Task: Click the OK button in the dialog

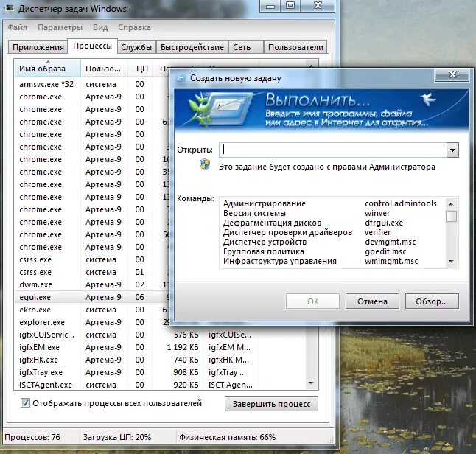Action: 312,301
